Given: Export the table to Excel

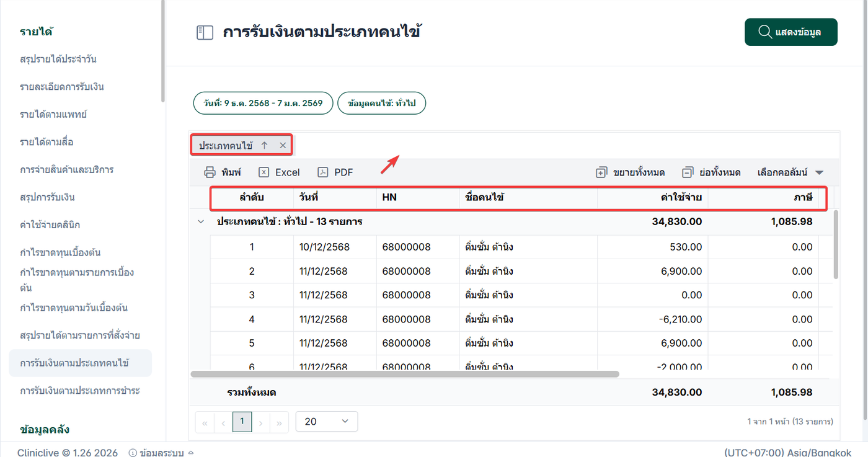Looking at the screenshot, I should pyautogui.click(x=279, y=172).
